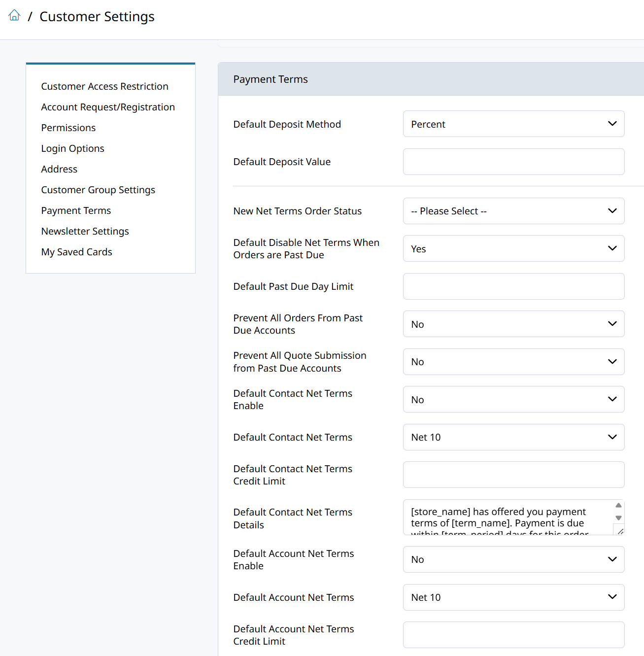
Task: Go to Permissions settings
Action: click(68, 128)
